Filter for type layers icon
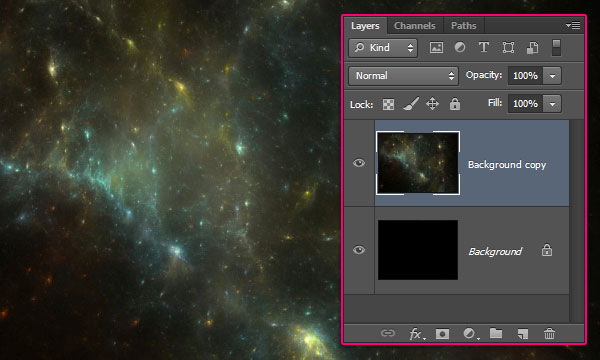 point(484,47)
